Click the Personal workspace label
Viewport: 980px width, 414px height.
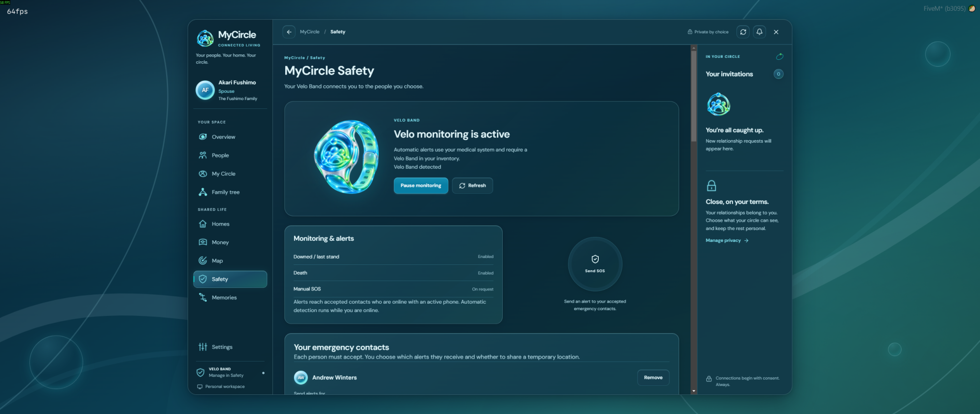point(225,387)
